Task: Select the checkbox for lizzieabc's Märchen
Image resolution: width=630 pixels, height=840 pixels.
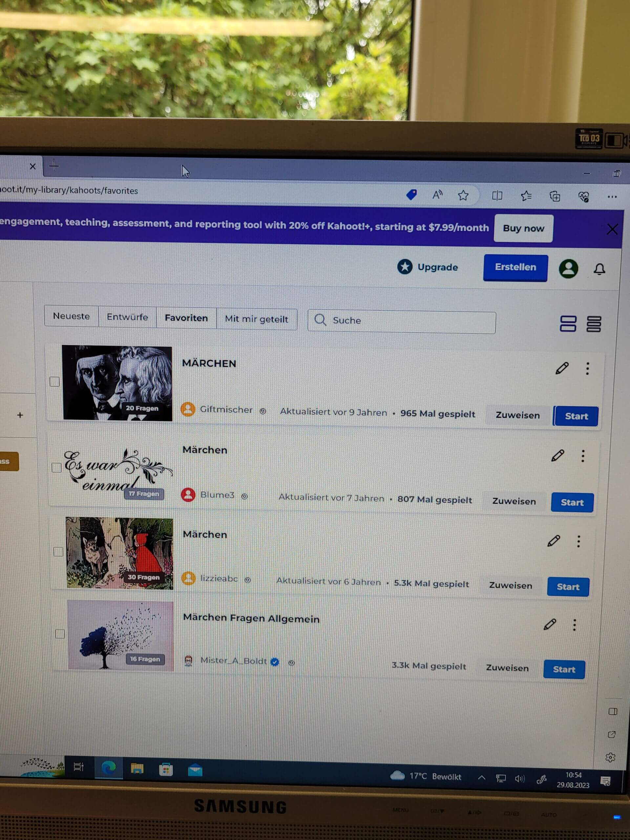Action: 58,551
